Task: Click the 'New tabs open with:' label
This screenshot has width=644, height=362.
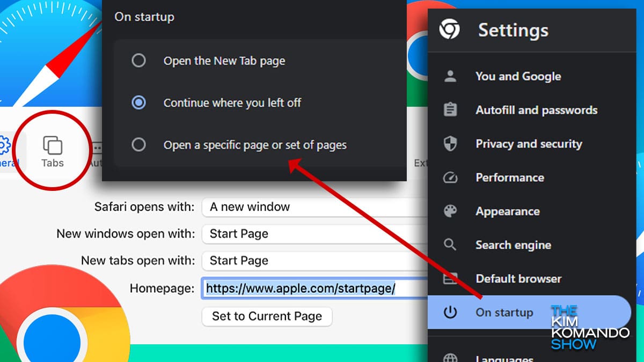Action: (138, 261)
